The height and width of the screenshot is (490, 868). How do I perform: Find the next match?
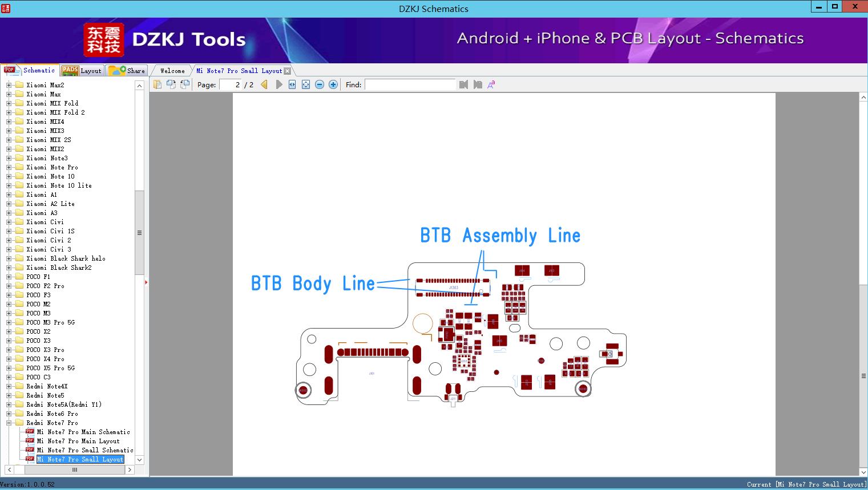tap(478, 84)
